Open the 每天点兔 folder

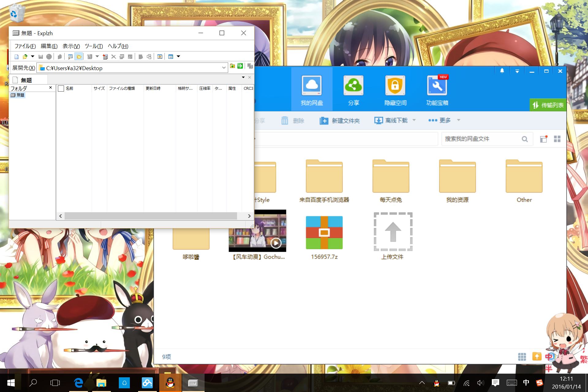(x=391, y=181)
